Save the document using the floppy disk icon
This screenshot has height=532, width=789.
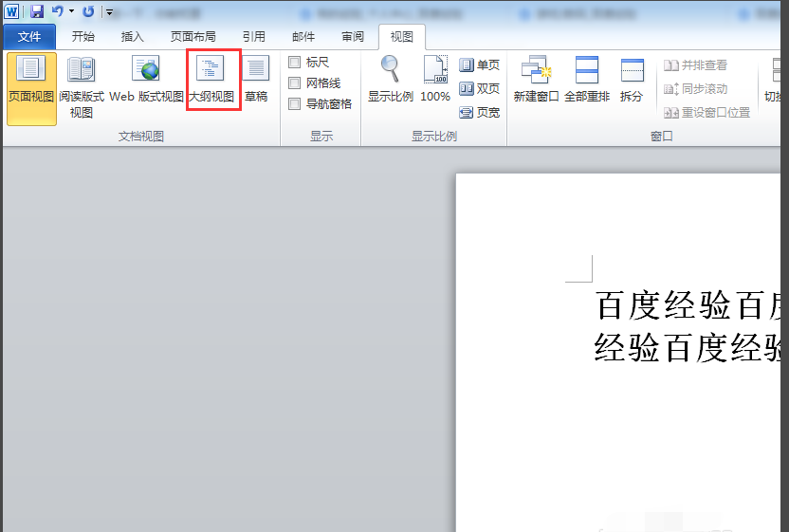37,11
